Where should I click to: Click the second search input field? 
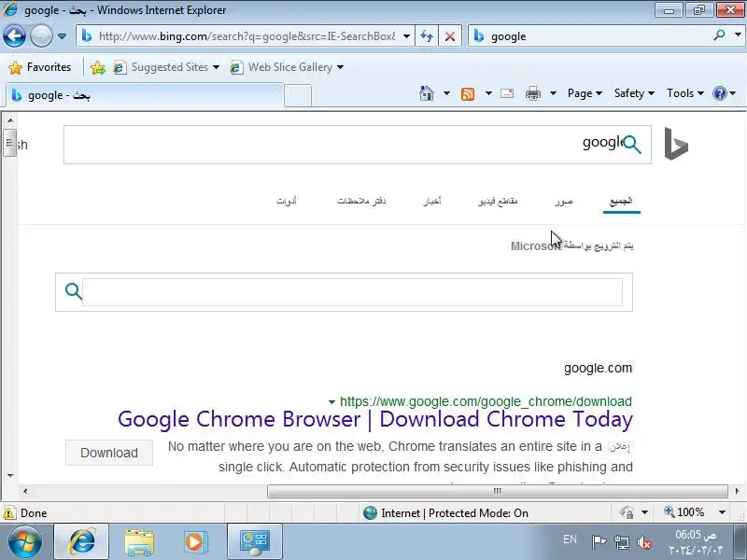353,292
